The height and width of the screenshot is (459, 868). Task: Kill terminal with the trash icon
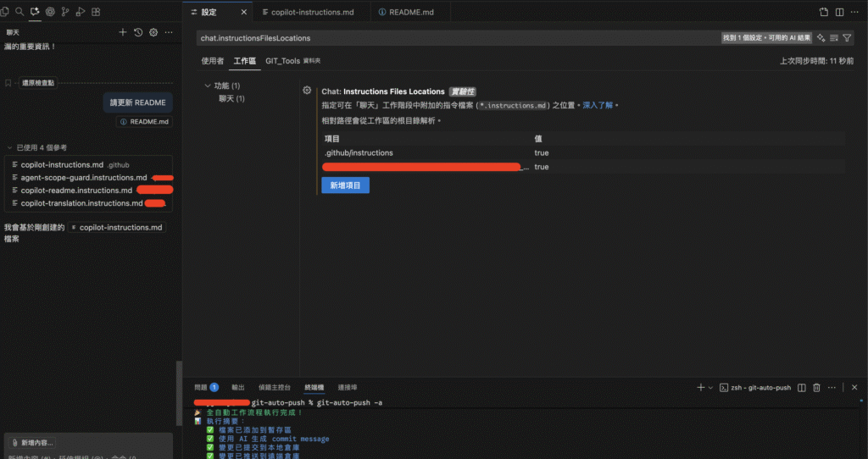coord(816,387)
